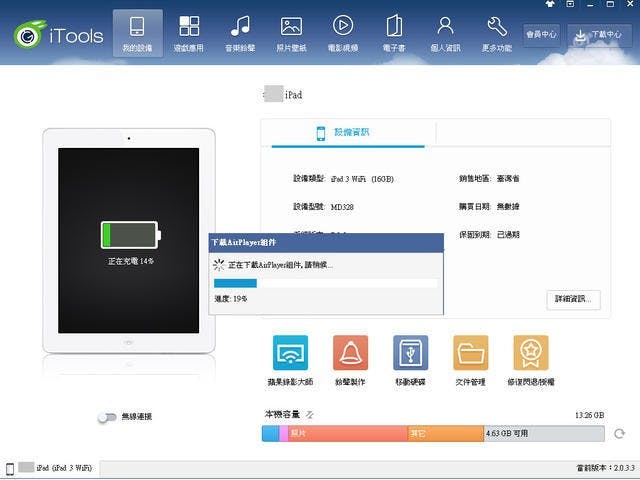Refresh the storage capacity bar
The width and height of the screenshot is (640, 480).
click(620, 434)
